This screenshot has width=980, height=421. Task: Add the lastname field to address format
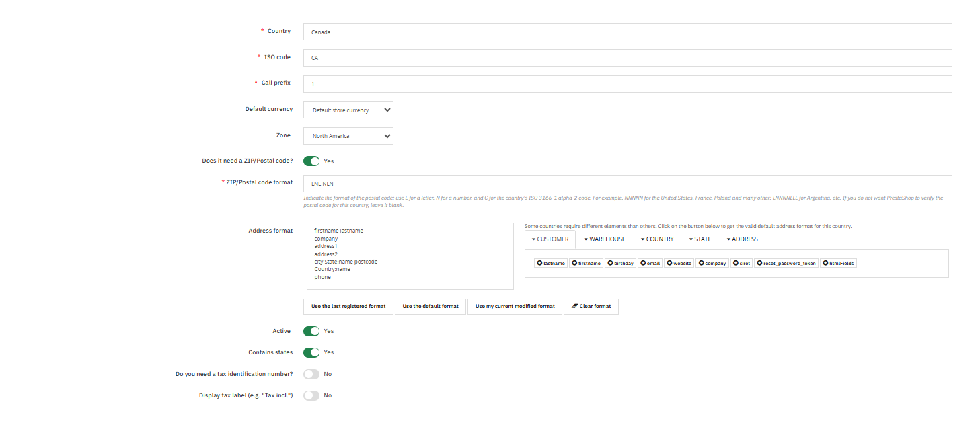551,263
